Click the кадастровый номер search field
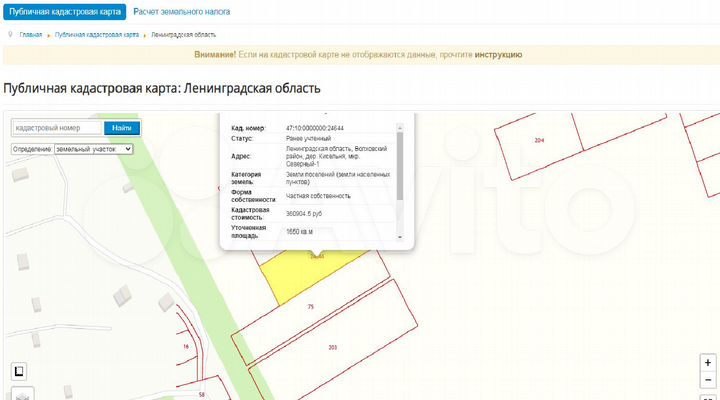 pyautogui.click(x=57, y=128)
